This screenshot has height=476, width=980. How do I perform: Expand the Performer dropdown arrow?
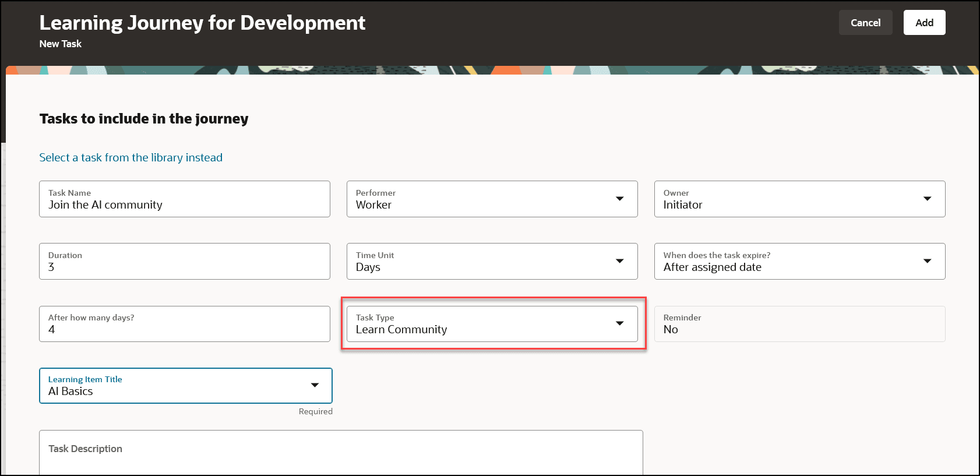[x=619, y=199]
